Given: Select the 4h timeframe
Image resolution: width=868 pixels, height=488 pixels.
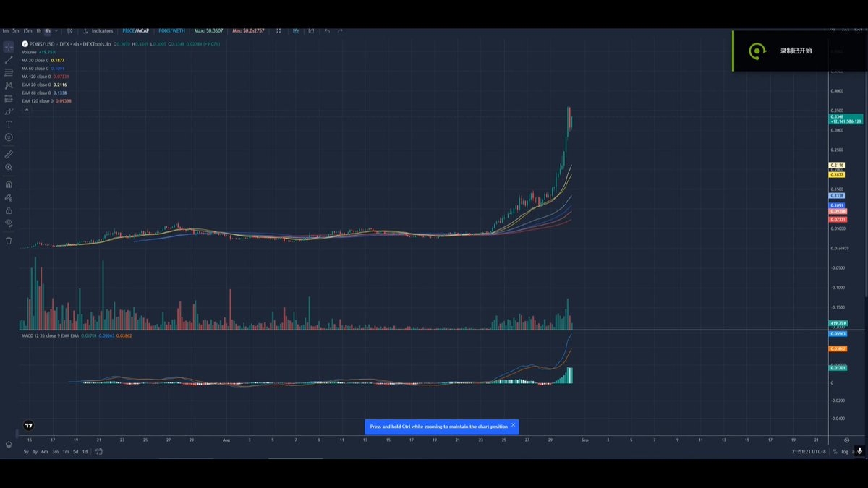Looking at the screenshot, I should click(48, 30).
